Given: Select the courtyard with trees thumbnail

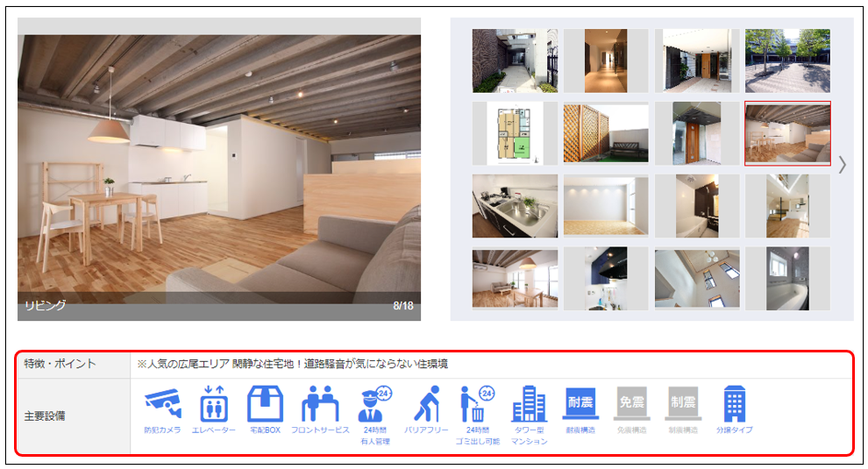Looking at the screenshot, I should coord(787,60).
